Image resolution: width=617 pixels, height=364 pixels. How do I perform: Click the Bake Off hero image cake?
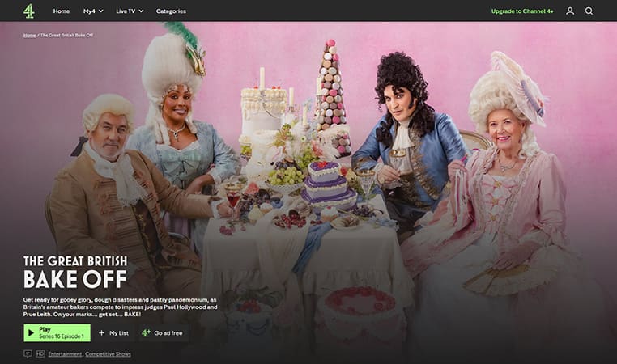tap(330, 185)
